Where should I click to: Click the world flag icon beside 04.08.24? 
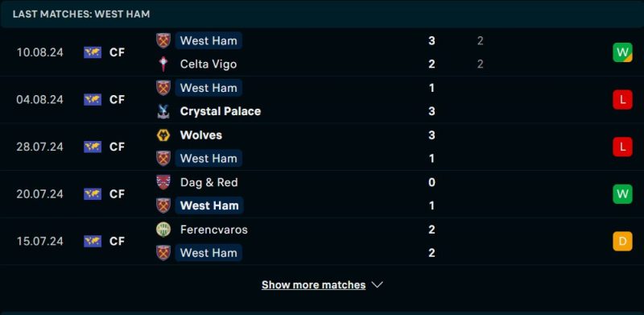coord(93,100)
